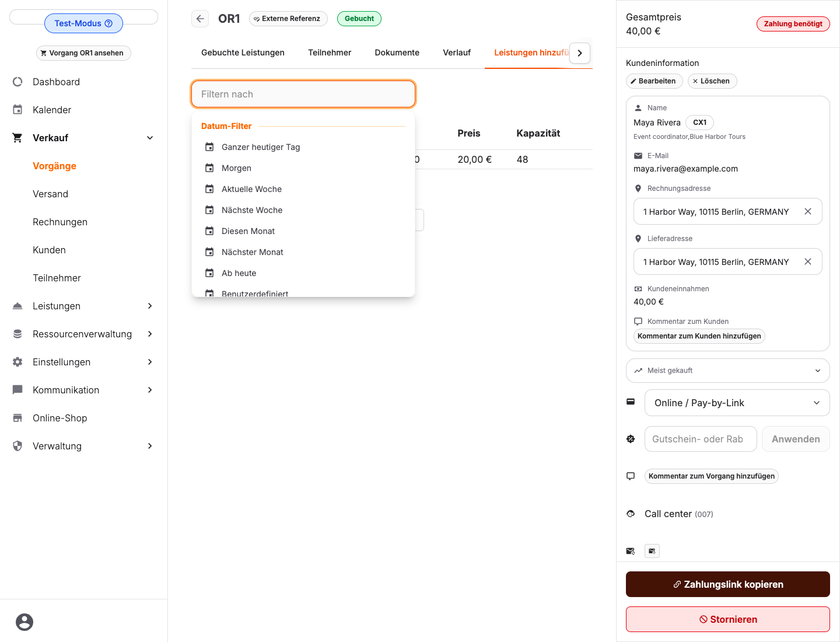Click the Verwaltung shield icon

pyautogui.click(x=17, y=446)
